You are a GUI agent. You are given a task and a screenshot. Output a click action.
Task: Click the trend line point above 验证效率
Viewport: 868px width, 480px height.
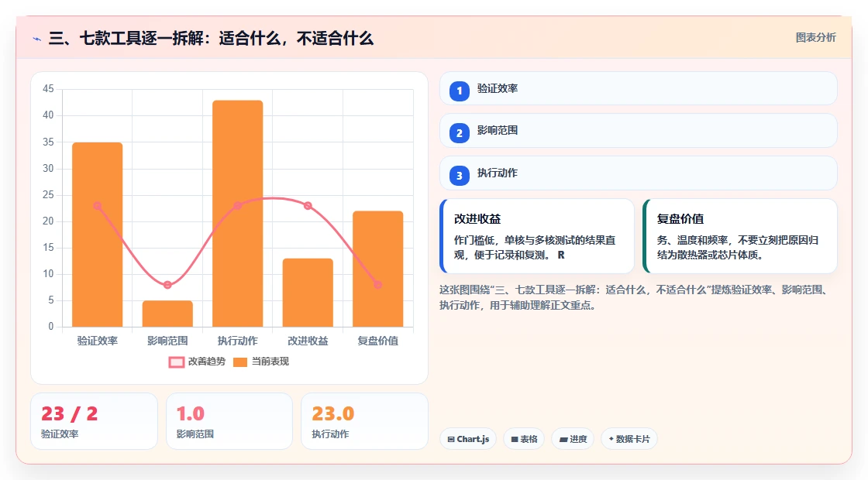98,206
